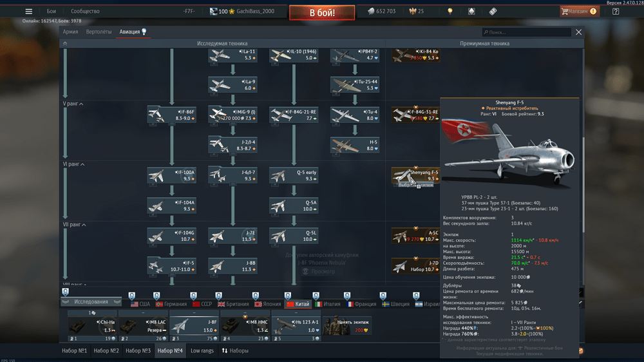
Task: Switch to the Армия tab
Action: tap(70, 32)
